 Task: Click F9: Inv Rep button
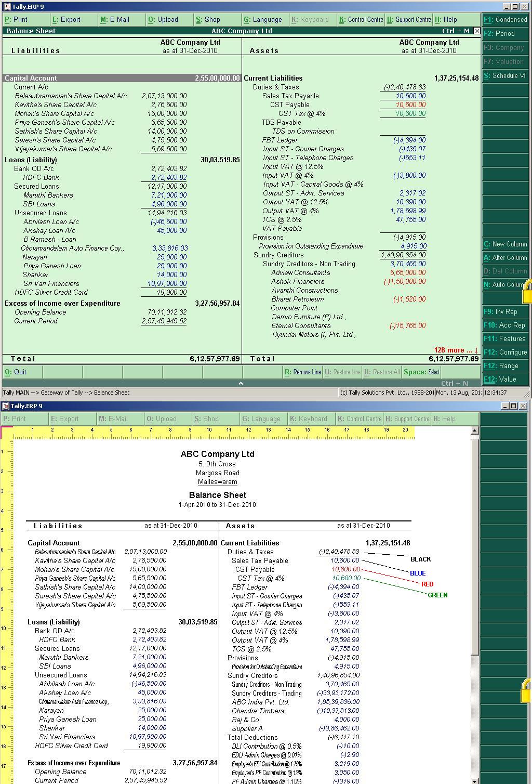pyautogui.click(x=505, y=311)
